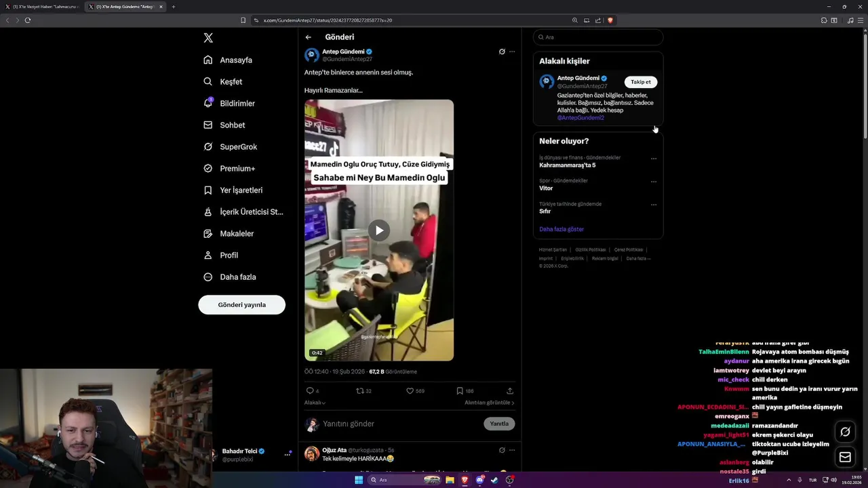Open the Gizlilik Politikası footer link

click(591, 250)
